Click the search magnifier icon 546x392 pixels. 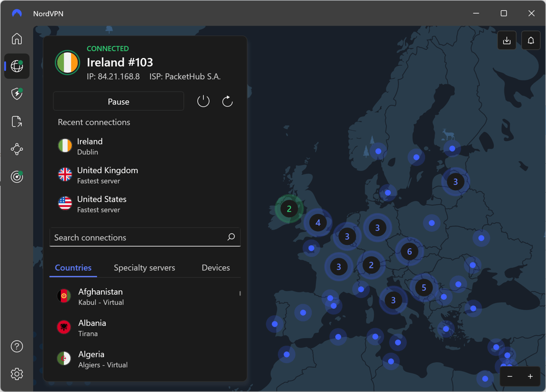[231, 237]
